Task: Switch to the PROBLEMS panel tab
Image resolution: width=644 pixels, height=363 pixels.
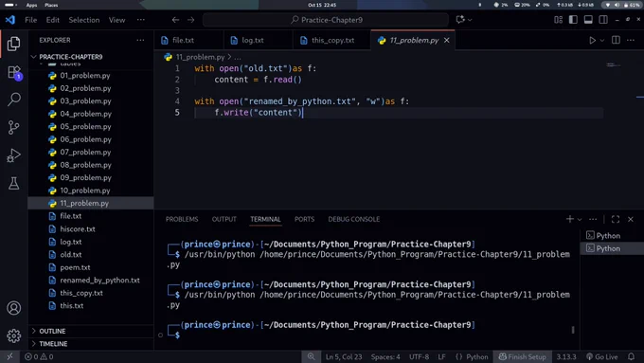Action: coord(182,219)
